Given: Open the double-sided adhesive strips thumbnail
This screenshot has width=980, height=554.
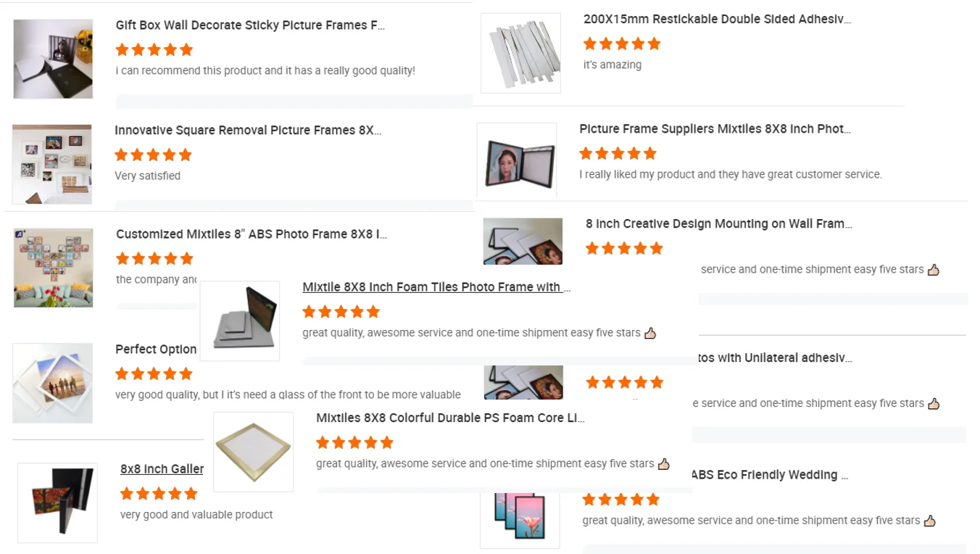Looking at the screenshot, I should [x=520, y=53].
